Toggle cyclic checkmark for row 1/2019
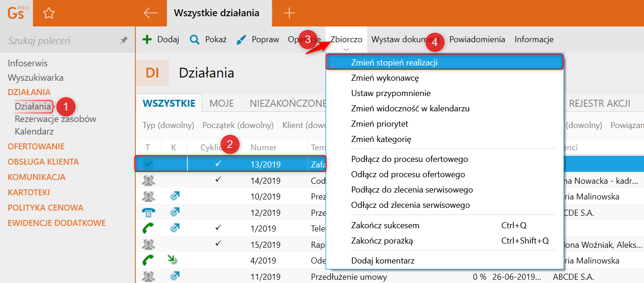 pyautogui.click(x=218, y=228)
